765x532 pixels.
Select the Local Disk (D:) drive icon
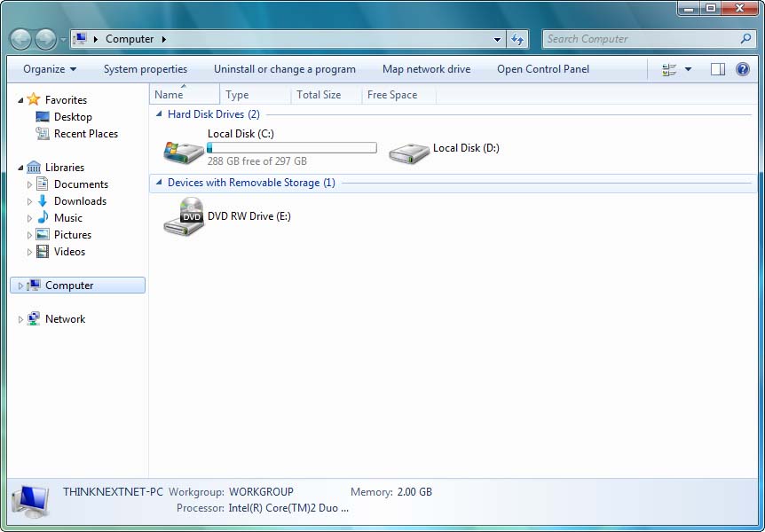pos(409,152)
